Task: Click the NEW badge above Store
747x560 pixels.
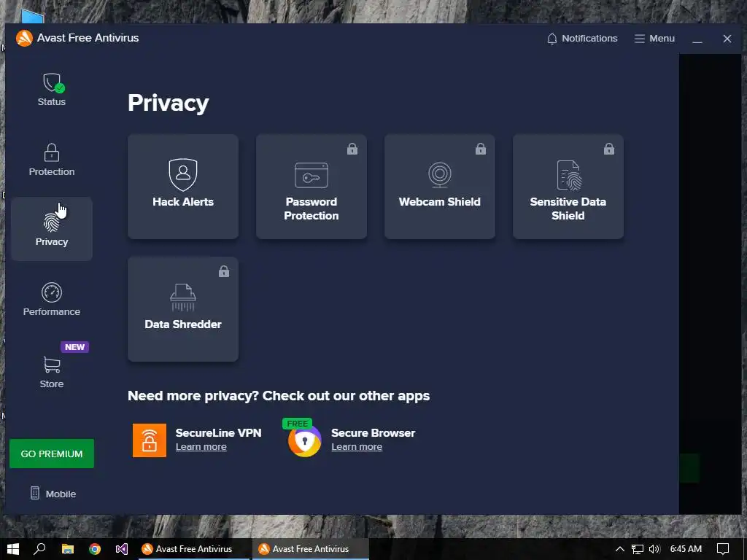Action: (x=75, y=347)
